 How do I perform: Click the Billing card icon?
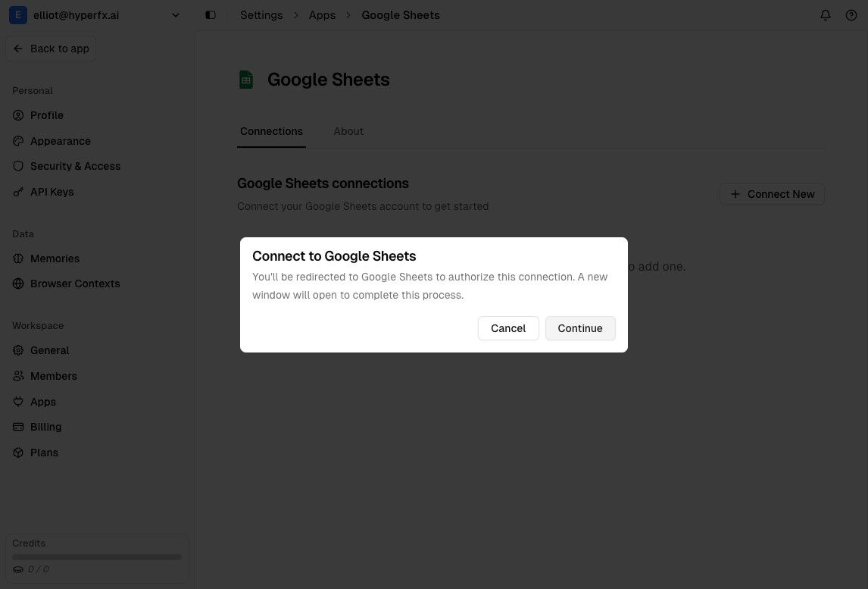[x=18, y=427]
